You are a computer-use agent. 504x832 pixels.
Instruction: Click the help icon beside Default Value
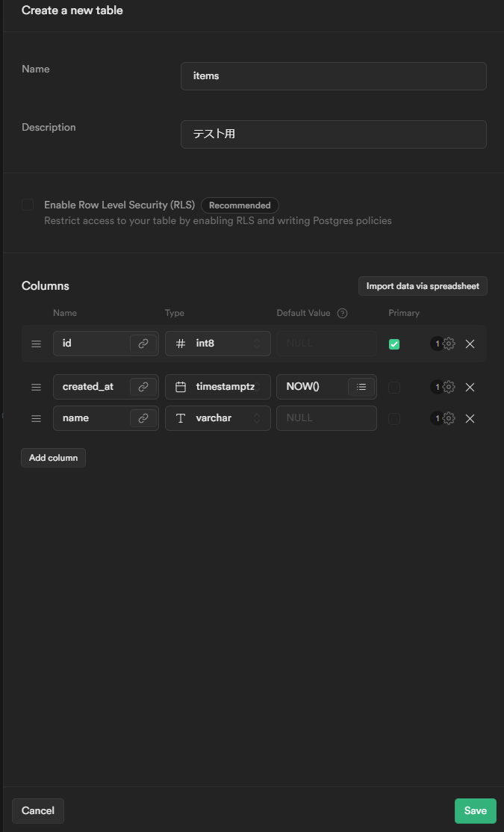[x=342, y=313]
